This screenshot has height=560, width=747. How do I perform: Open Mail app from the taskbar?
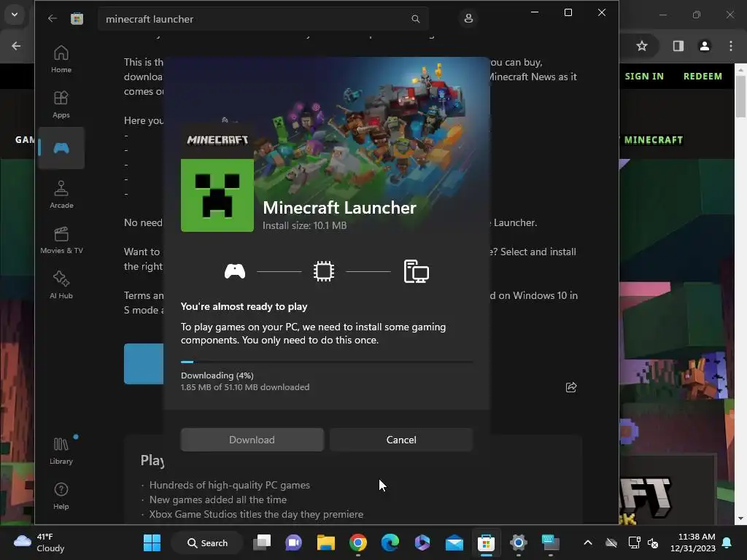pos(454,542)
